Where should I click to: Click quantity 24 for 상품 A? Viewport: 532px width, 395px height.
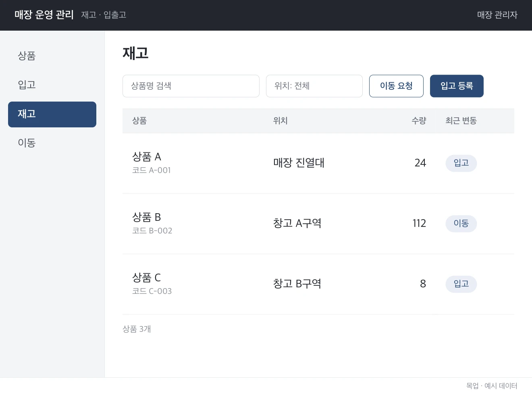point(420,163)
